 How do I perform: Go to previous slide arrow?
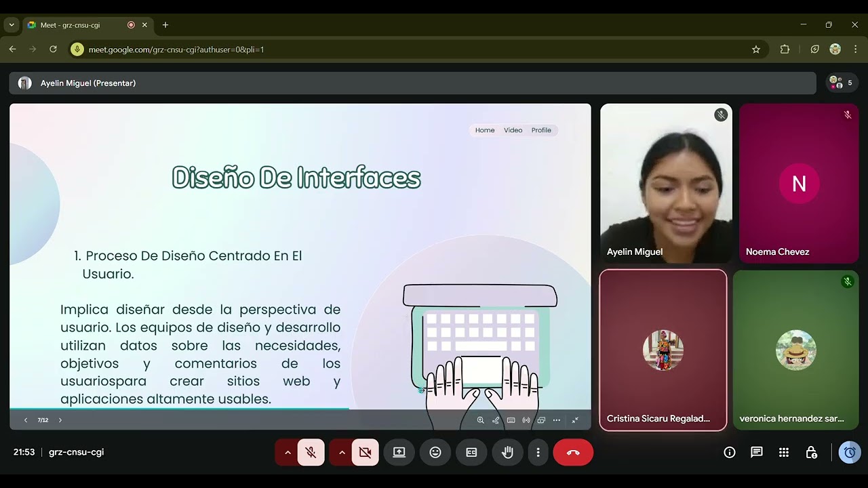(26, 420)
